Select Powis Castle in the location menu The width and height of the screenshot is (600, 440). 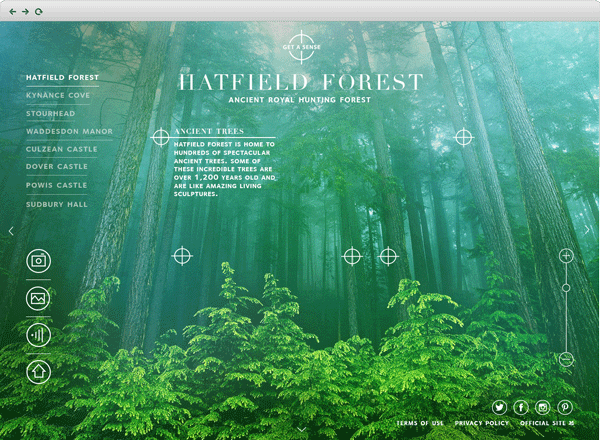click(56, 185)
